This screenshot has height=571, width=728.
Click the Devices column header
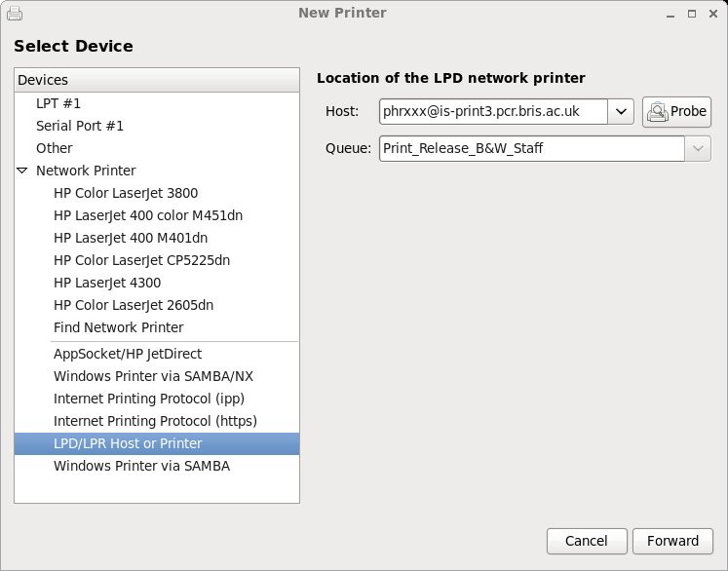(156, 80)
